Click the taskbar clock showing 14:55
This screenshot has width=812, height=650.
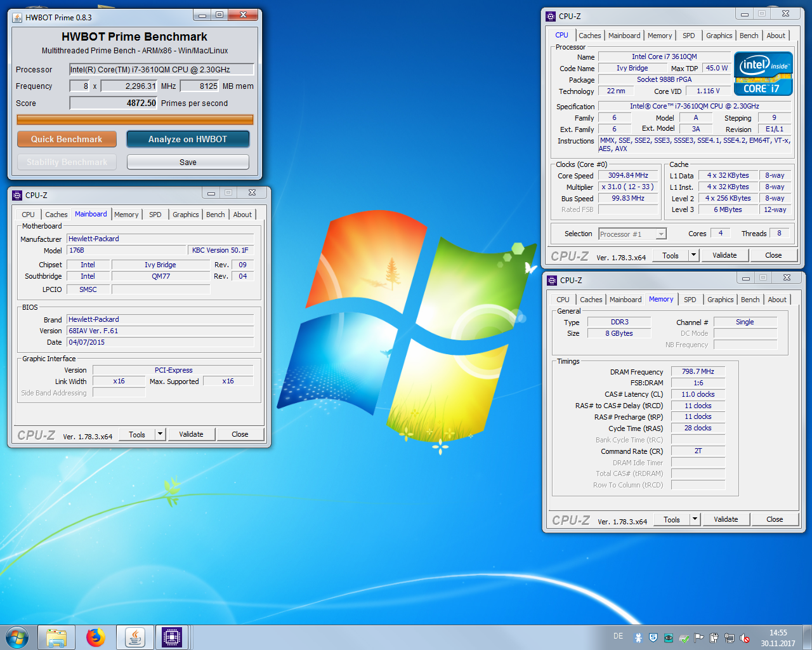pyautogui.click(x=778, y=638)
